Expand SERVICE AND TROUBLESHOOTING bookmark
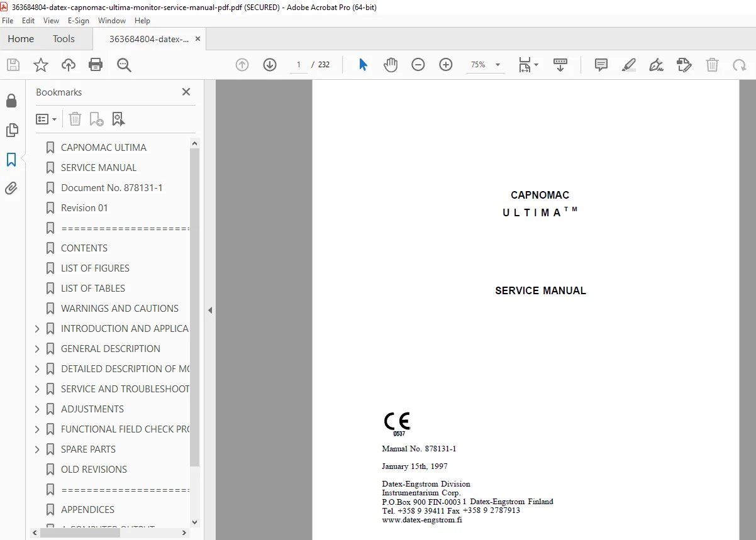Image resolution: width=756 pixels, height=540 pixels. (37, 389)
